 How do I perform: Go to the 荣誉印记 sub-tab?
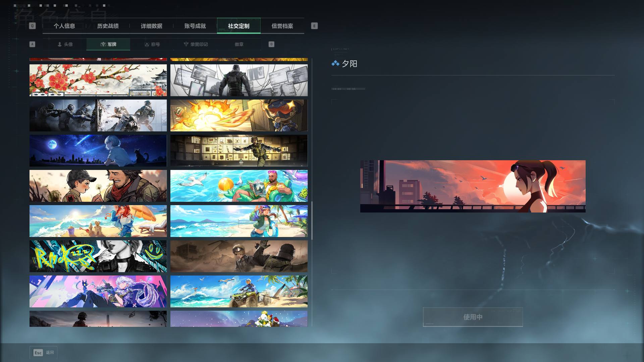pos(196,44)
